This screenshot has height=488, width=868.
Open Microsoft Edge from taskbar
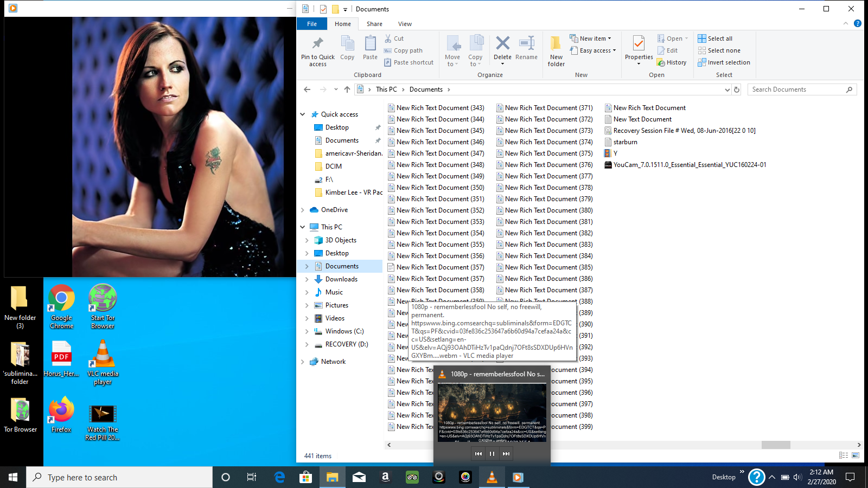tap(279, 477)
